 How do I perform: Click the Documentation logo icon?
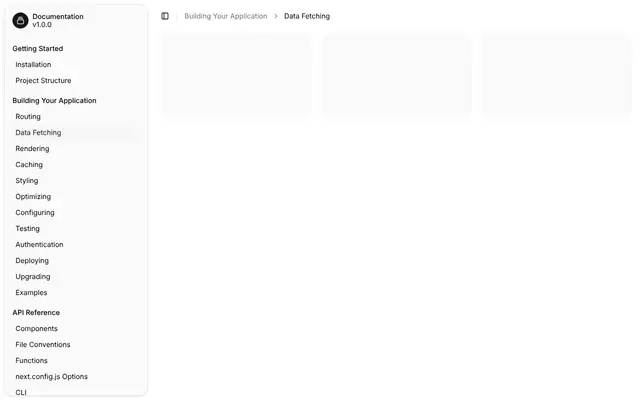click(x=20, y=20)
